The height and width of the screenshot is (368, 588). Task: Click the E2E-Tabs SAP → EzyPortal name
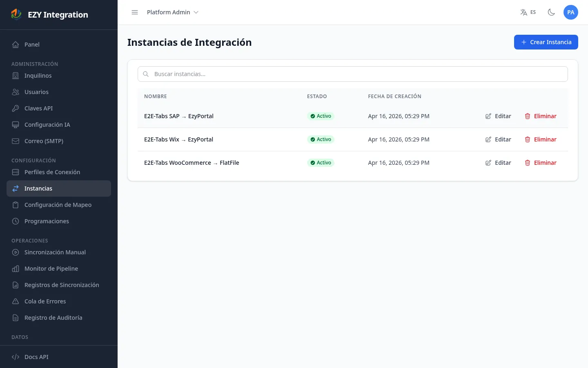(179, 116)
